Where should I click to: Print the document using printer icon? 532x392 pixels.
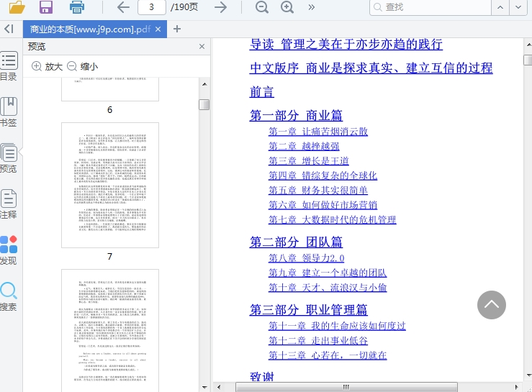77,7
